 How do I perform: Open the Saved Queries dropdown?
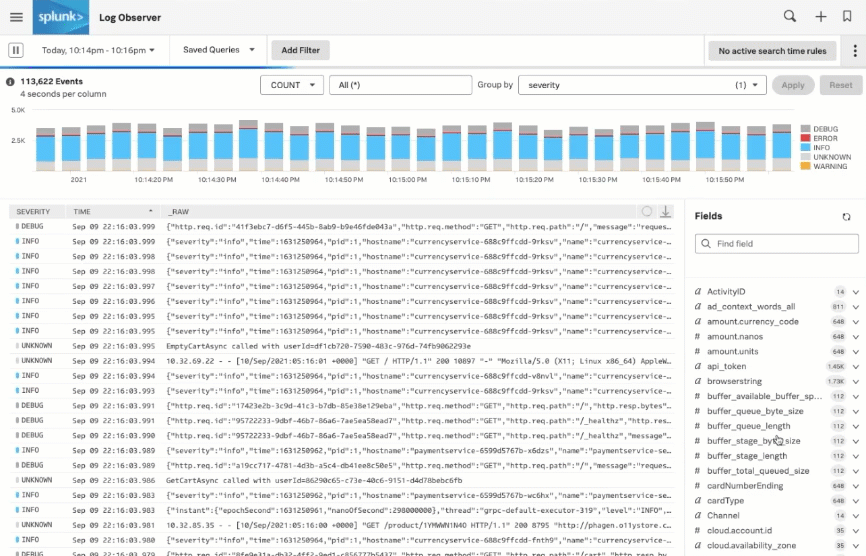[x=219, y=50]
